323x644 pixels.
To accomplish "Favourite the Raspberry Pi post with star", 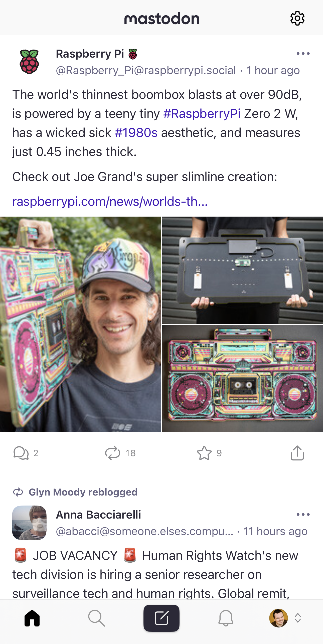I will 204,453.
